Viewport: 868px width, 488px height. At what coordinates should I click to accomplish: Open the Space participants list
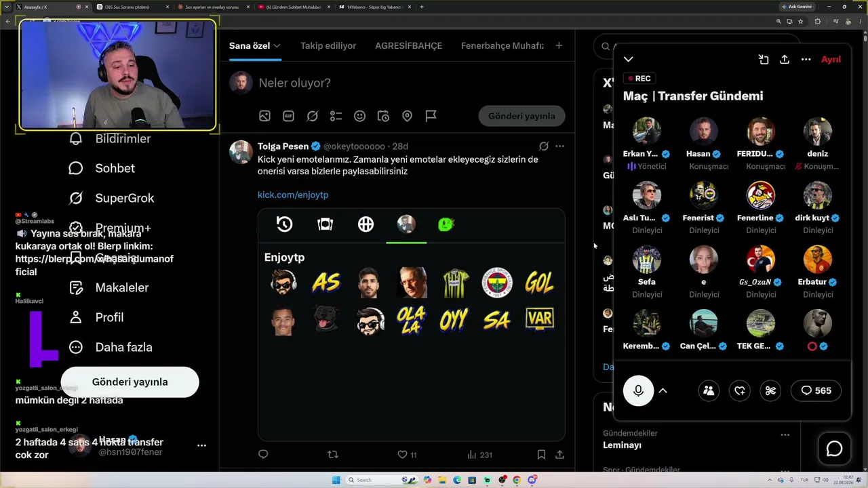(709, 390)
